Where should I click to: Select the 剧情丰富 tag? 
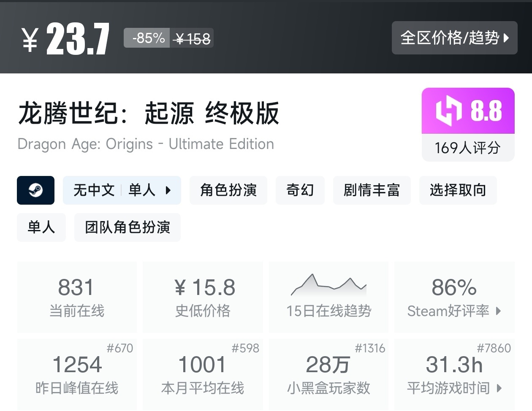(372, 190)
